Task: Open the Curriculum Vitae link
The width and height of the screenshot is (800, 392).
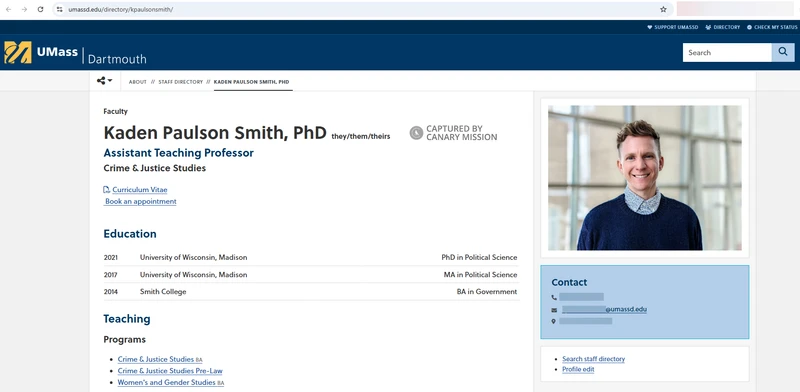Action: [x=140, y=189]
